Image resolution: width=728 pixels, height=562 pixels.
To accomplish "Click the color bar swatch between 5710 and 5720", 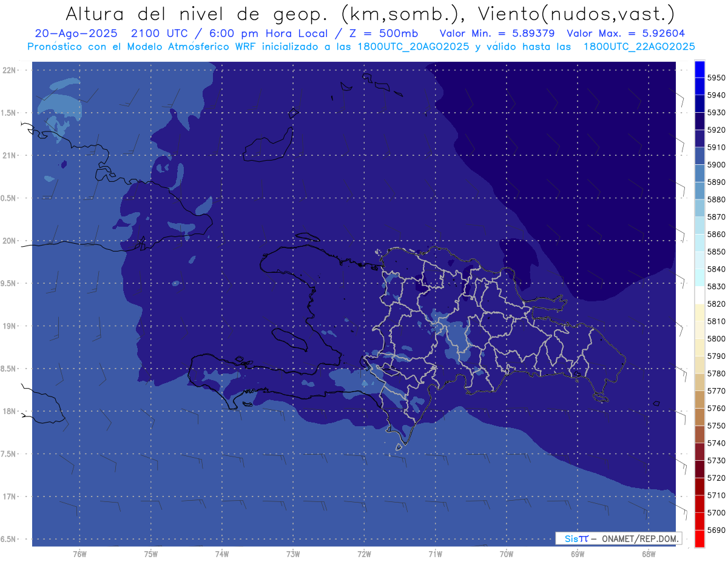I will point(699,486).
